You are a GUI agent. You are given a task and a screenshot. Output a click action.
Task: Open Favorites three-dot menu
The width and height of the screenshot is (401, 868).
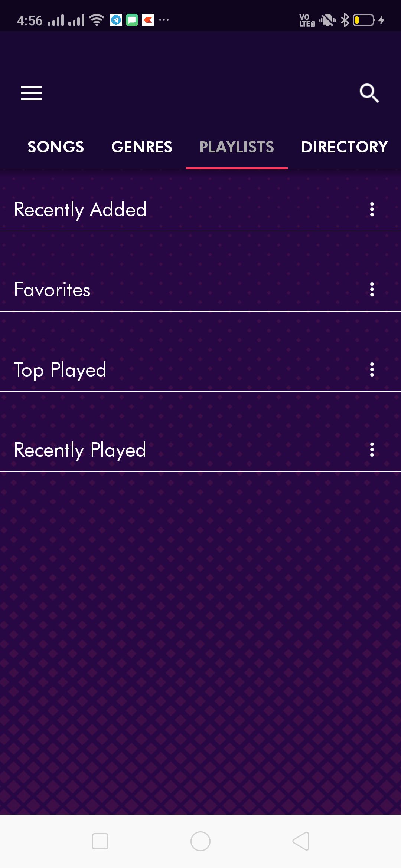pos(372,290)
